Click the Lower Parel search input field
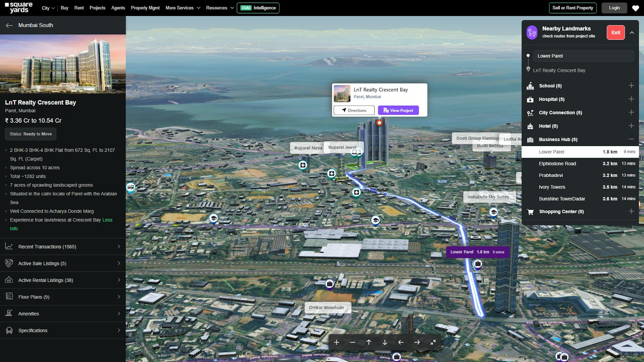The width and height of the screenshot is (644, 362). [583, 56]
